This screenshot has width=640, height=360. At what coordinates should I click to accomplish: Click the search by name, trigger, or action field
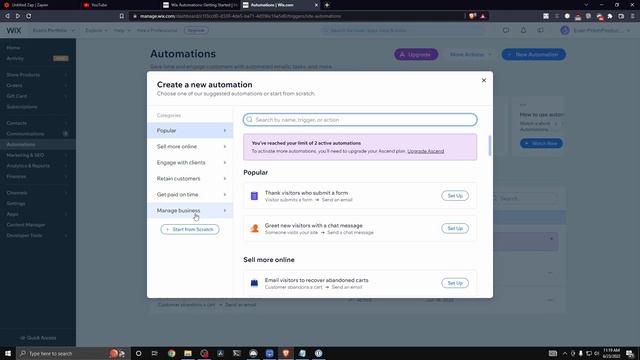click(360, 120)
